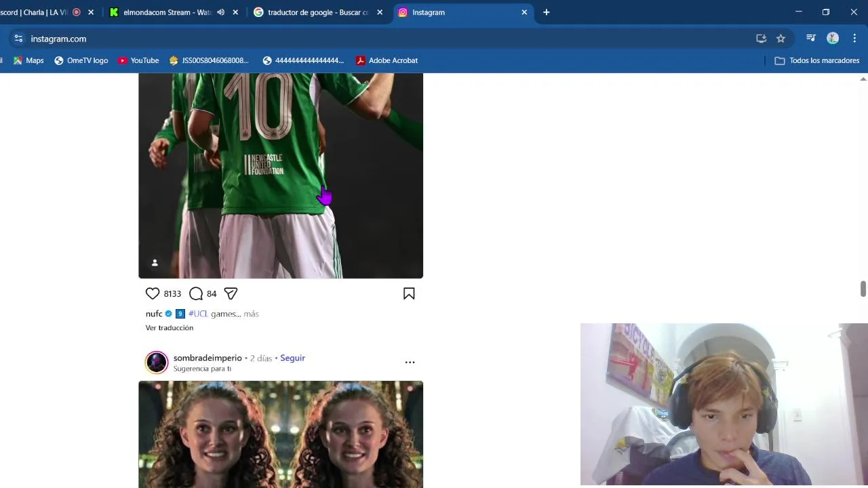Image resolution: width=868 pixels, height=488 pixels.
Task: Open comments on the nufc post
Action: click(x=196, y=293)
